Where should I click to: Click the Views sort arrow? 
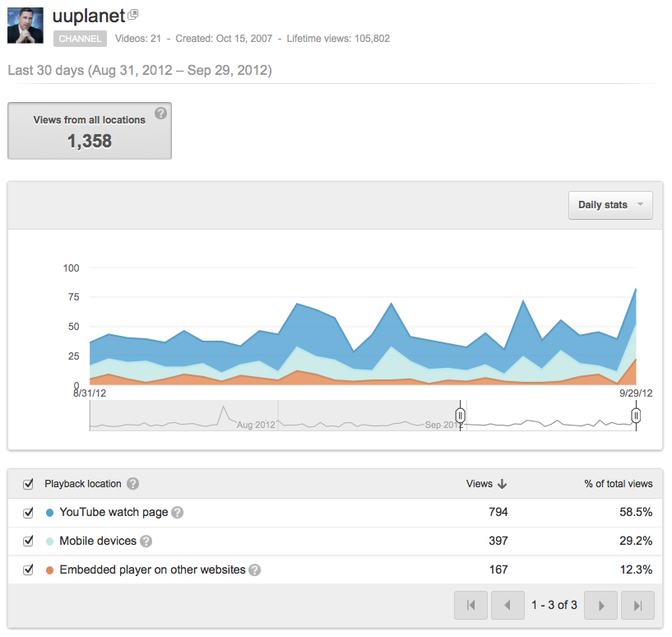pyautogui.click(x=501, y=484)
